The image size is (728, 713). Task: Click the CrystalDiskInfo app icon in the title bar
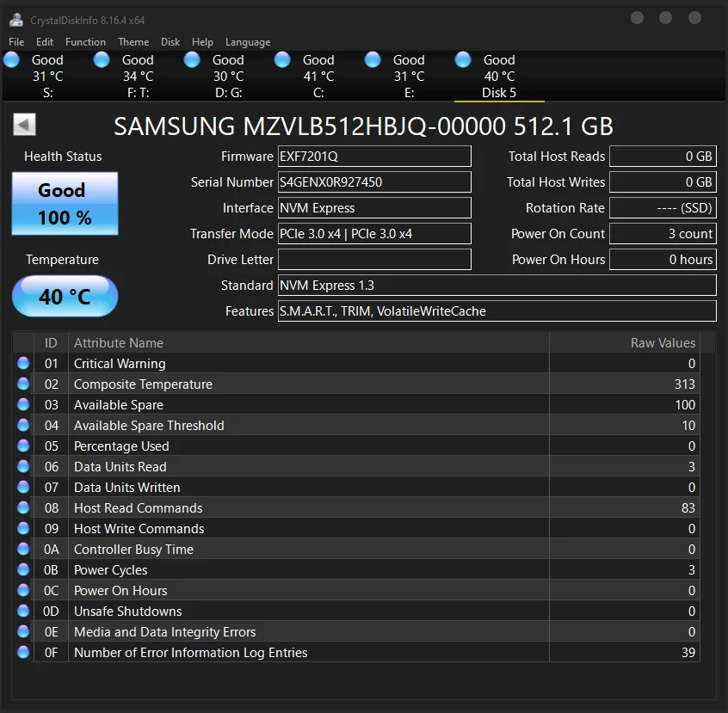(16, 20)
